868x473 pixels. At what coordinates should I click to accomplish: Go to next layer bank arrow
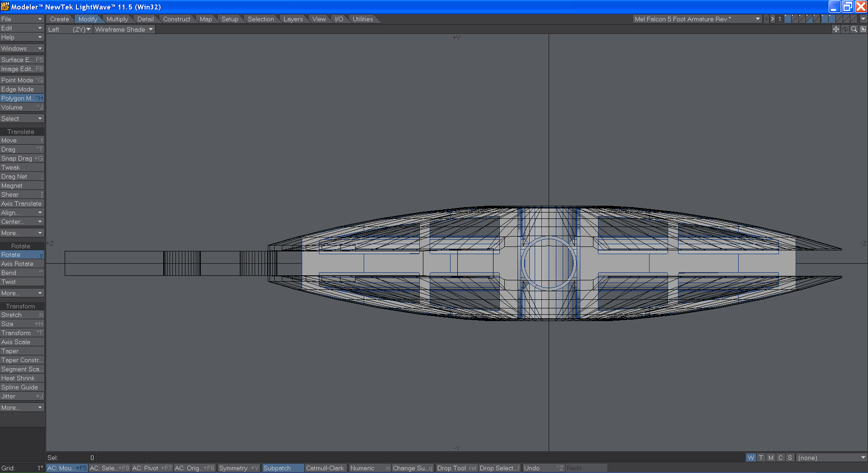coord(773,19)
